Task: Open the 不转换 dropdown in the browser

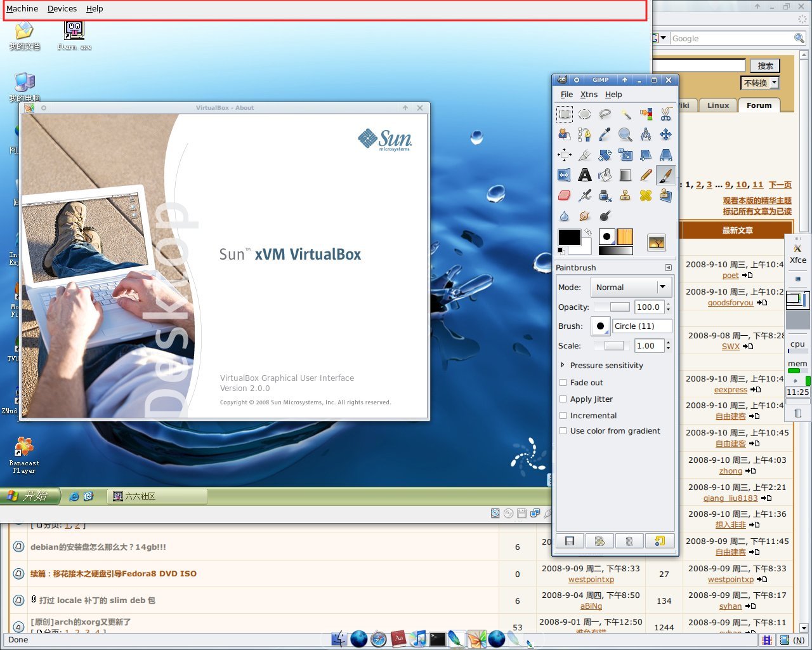Action: tap(759, 83)
